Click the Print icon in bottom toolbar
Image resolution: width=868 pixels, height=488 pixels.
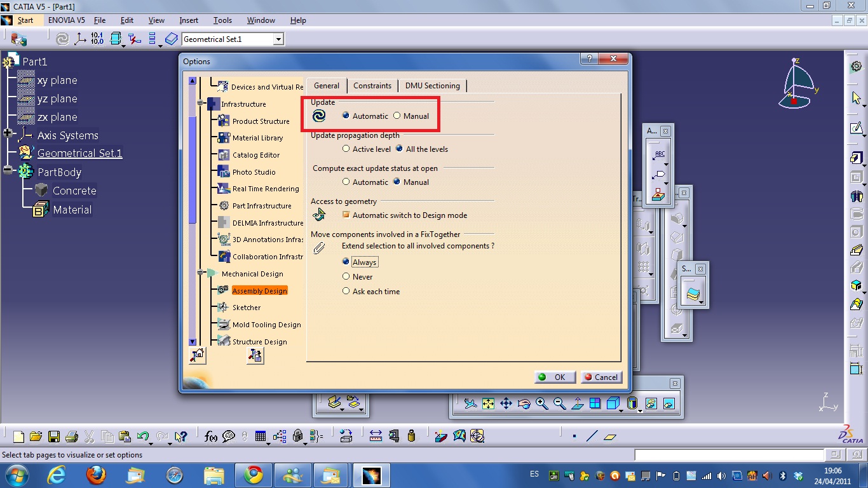(x=71, y=437)
